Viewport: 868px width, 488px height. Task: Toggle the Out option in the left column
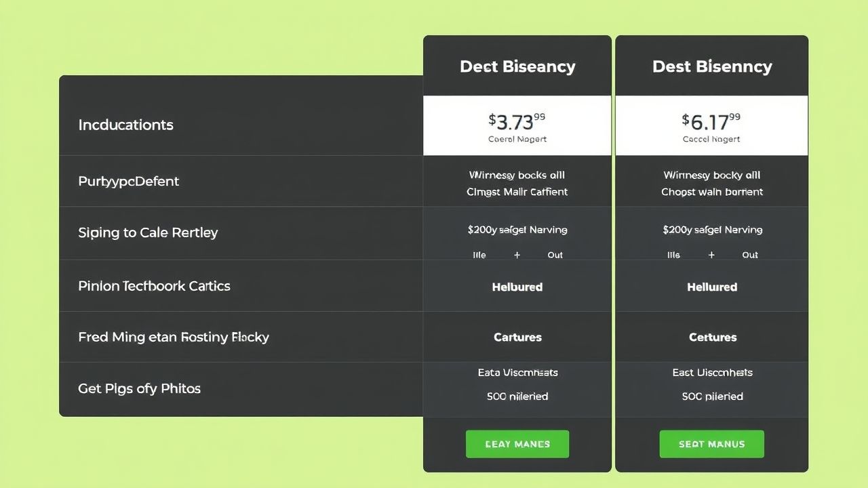(555, 255)
